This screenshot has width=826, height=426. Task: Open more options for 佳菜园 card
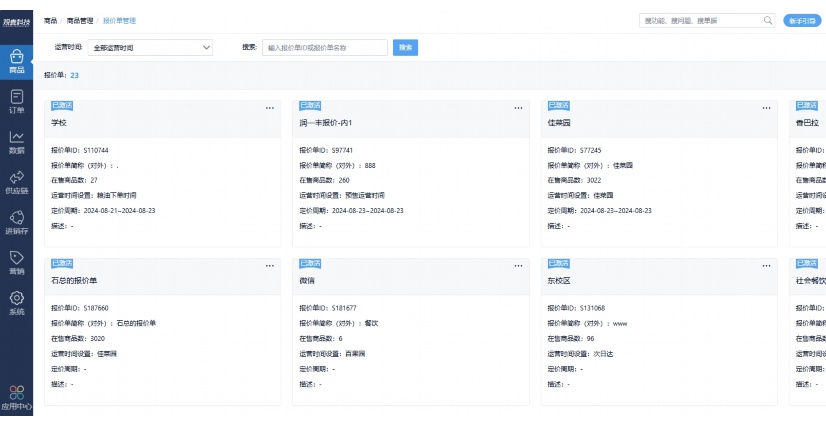click(x=766, y=108)
